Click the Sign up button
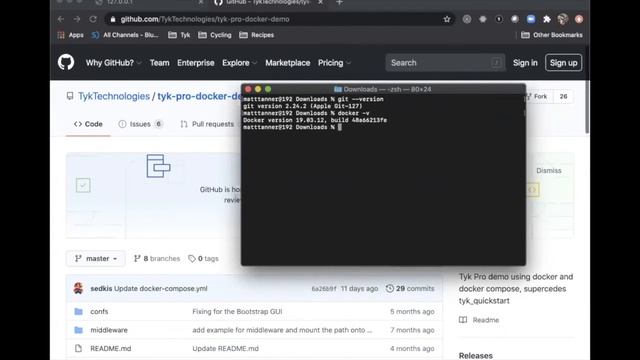 pyautogui.click(x=563, y=63)
